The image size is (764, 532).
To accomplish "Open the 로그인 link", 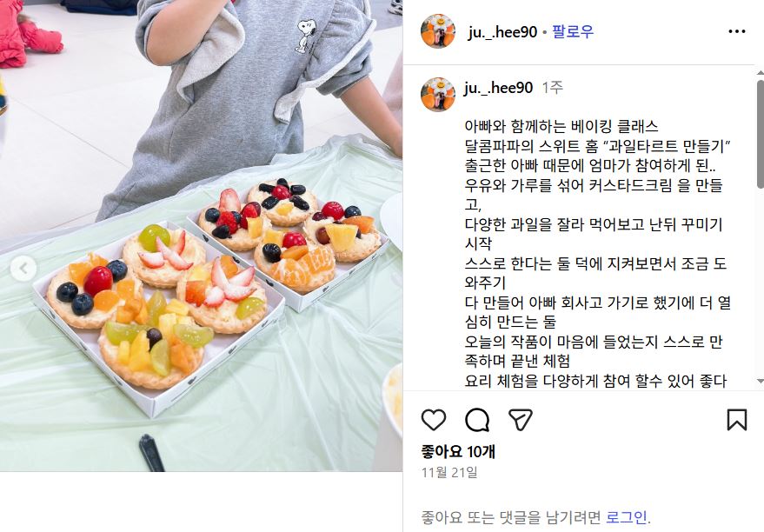I will click(x=627, y=517).
